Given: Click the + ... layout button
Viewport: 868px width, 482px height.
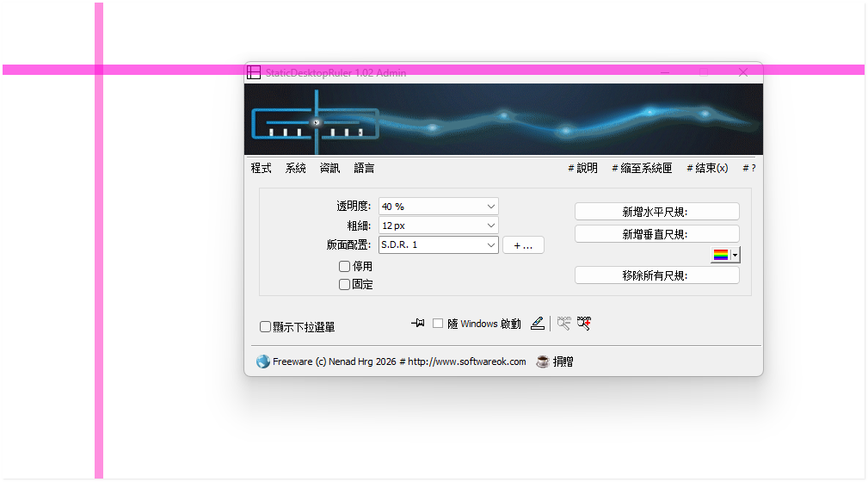Looking at the screenshot, I should (x=523, y=245).
